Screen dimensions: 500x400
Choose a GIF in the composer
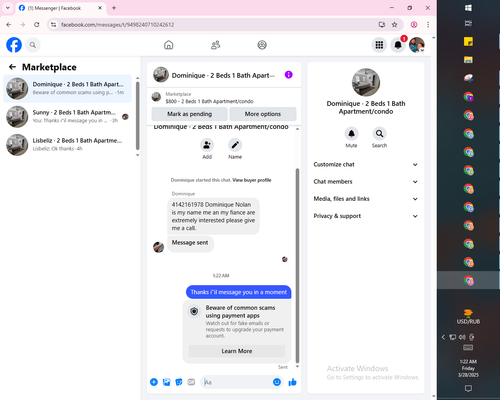(191, 382)
